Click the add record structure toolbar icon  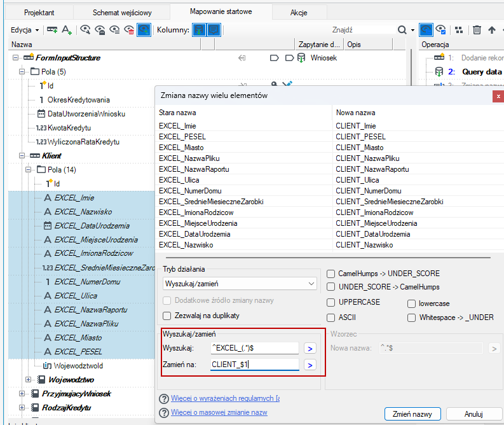[x=52, y=30]
